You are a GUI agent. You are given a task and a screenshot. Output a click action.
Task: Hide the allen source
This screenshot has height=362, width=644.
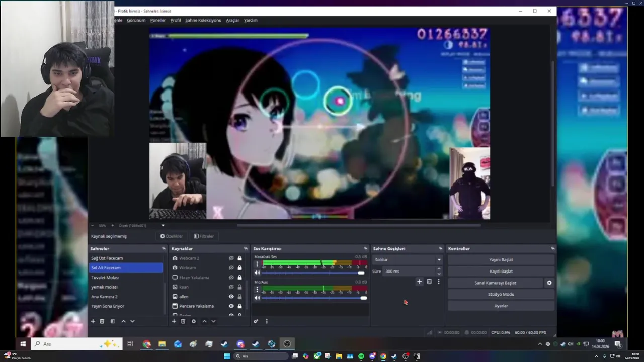(231, 296)
